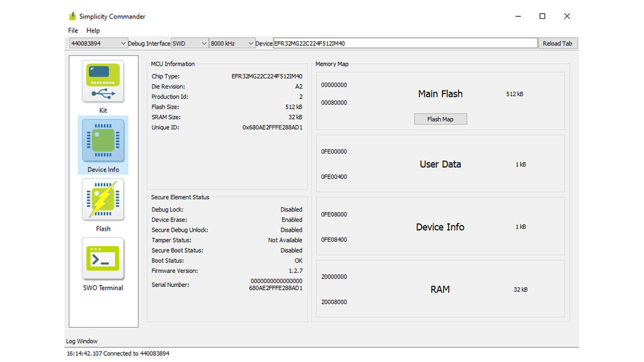Select the Device Info chip icon
644x362 pixels.
[x=103, y=141]
